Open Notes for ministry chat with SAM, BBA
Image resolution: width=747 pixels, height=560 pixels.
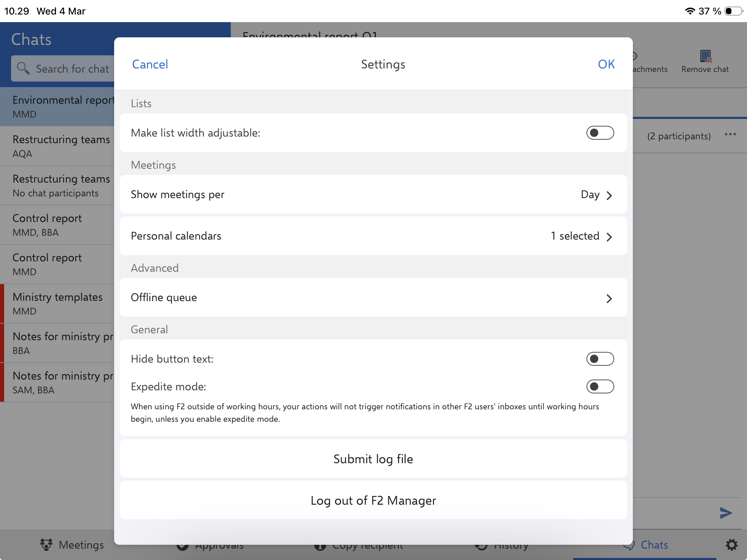tap(57, 382)
